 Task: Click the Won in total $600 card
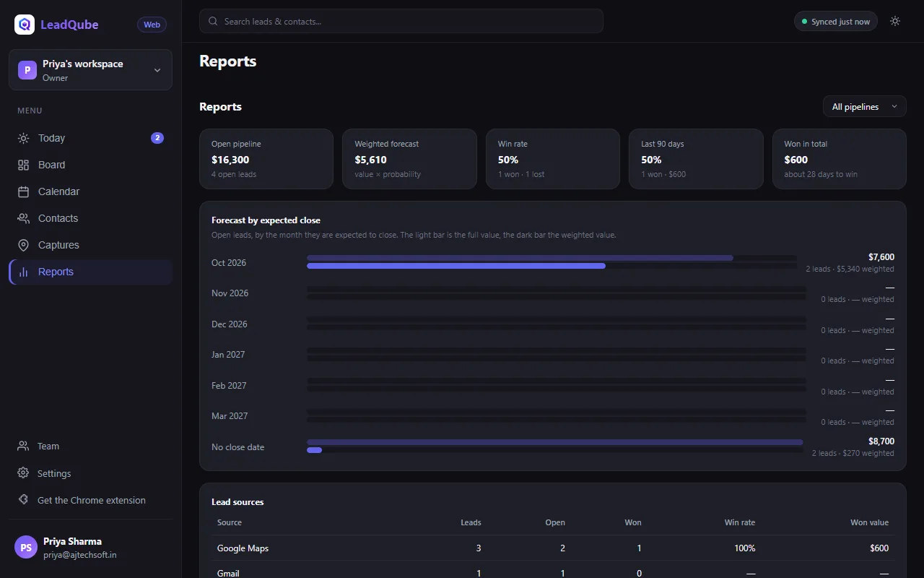[840, 159]
